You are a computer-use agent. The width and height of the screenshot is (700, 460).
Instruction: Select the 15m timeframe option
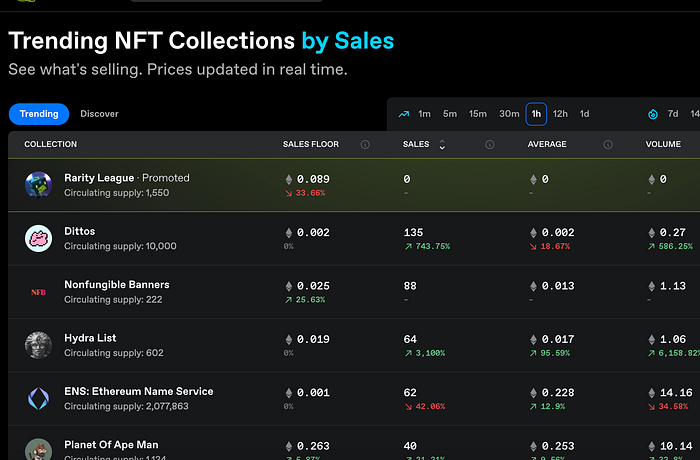(478, 114)
